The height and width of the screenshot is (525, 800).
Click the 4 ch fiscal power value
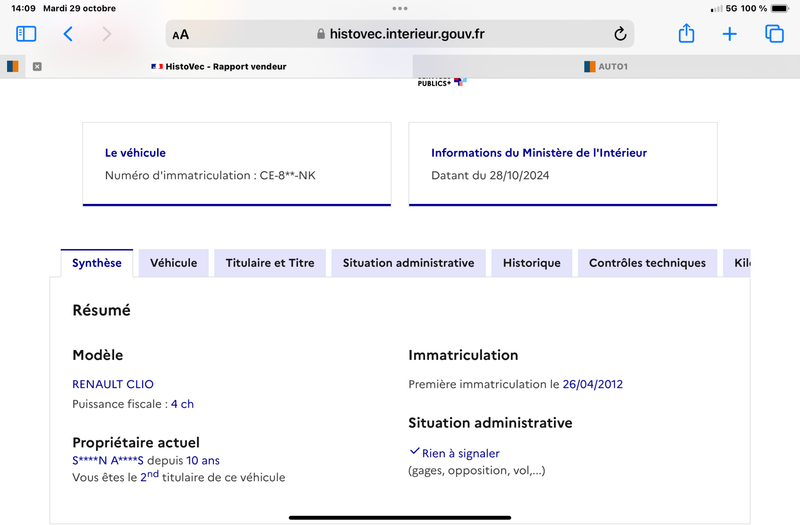coord(183,404)
